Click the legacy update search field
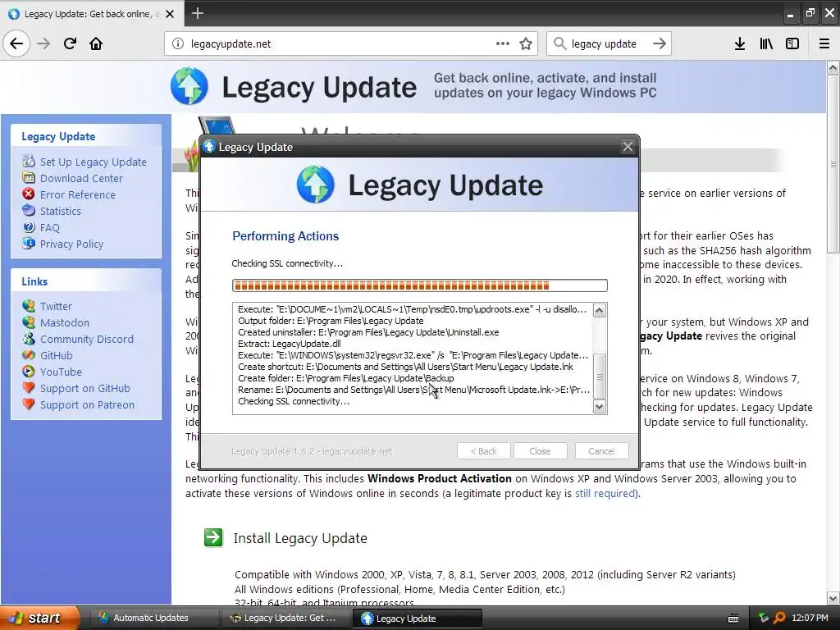Viewport: 840px width, 630px height. click(x=608, y=44)
